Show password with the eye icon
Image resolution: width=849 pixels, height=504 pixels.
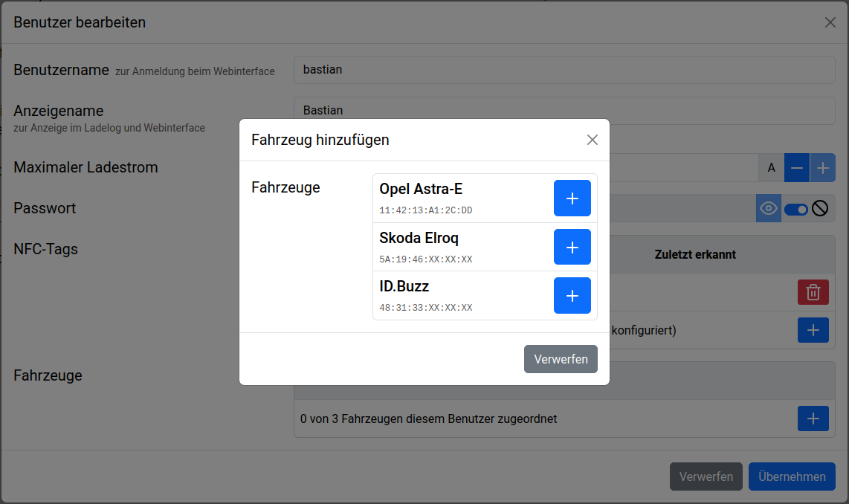click(768, 208)
